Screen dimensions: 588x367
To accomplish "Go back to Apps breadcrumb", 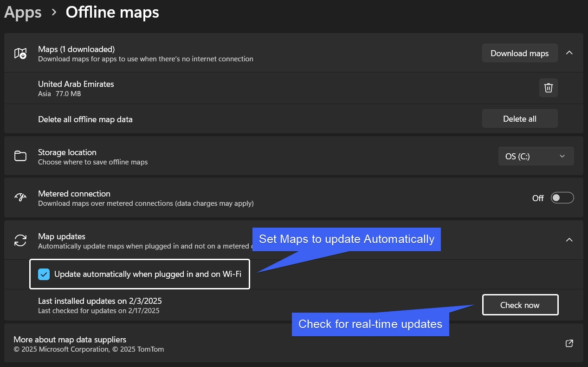I will [23, 12].
